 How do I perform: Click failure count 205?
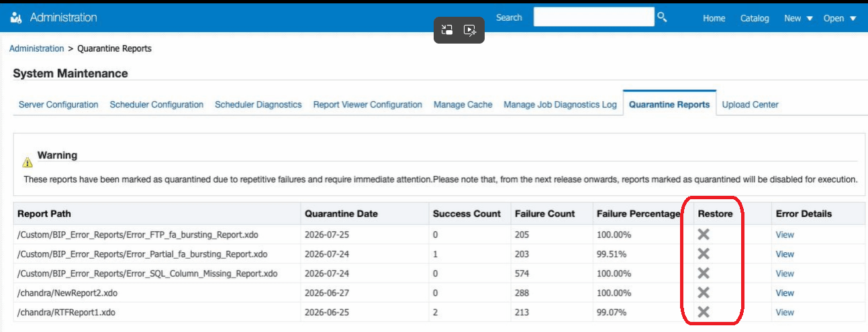tap(522, 235)
